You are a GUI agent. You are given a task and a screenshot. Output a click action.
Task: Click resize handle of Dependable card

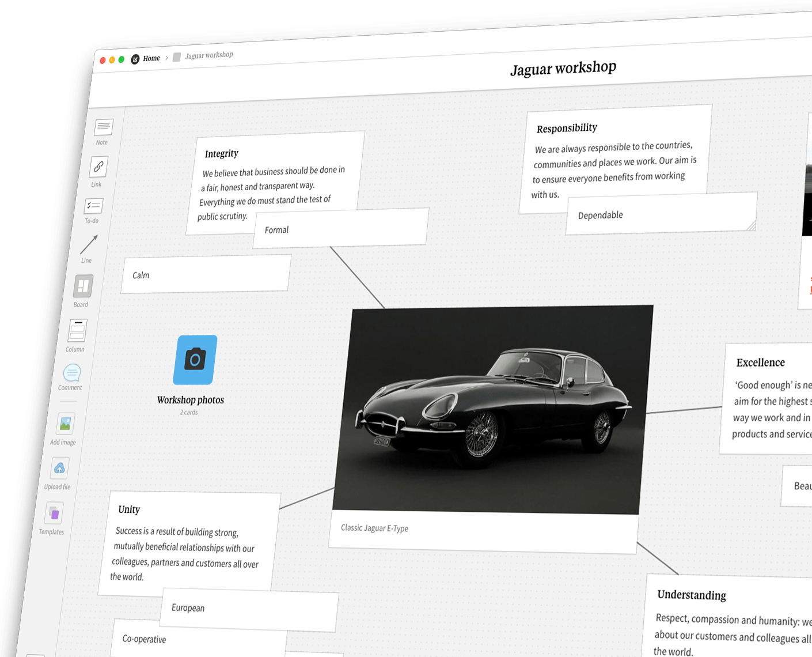pos(751,225)
